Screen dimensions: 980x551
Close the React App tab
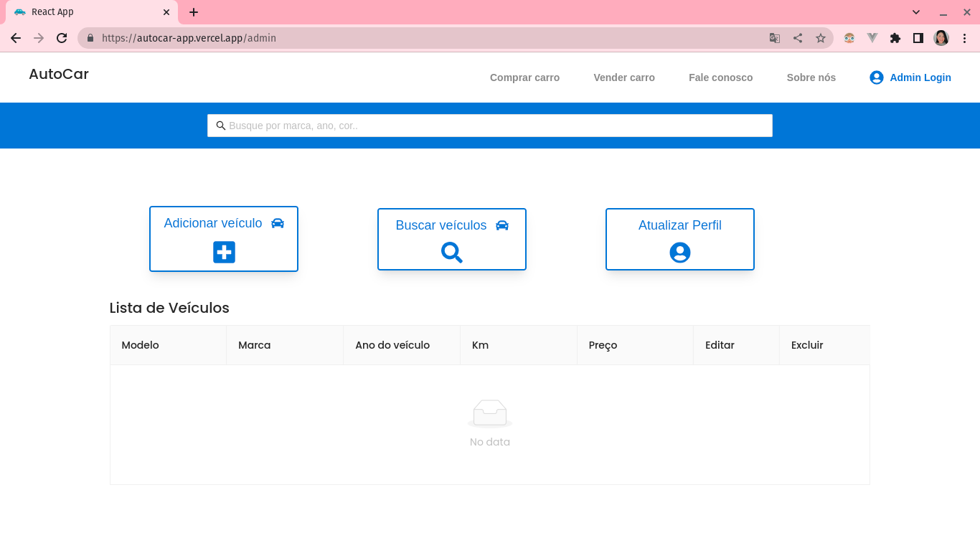pyautogui.click(x=166, y=12)
